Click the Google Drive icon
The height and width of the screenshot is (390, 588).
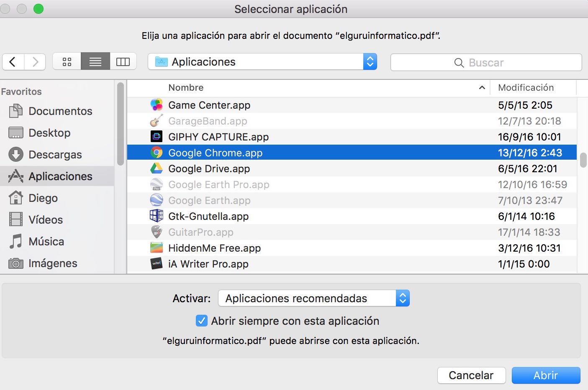pos(157,168)
